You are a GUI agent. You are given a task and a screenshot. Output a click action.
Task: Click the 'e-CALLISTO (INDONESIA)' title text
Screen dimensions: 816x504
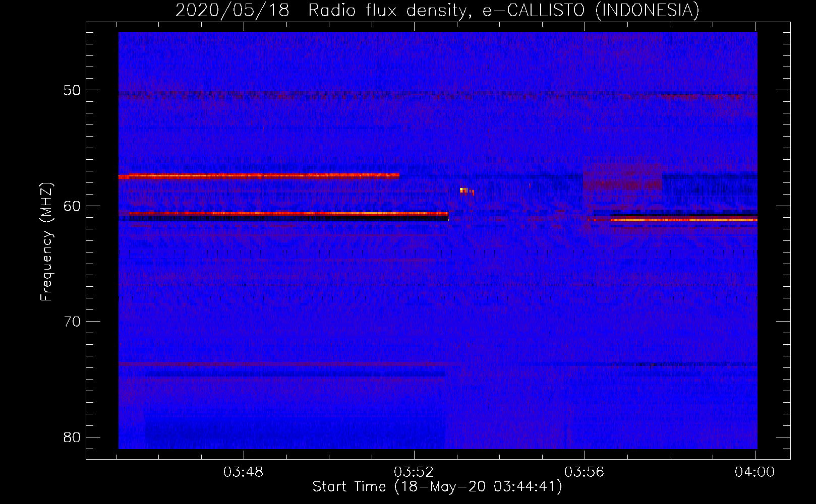591,10
